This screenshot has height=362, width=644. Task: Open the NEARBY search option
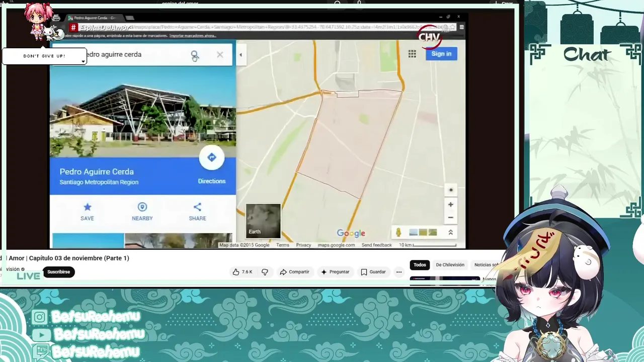[x=142, y=211]
